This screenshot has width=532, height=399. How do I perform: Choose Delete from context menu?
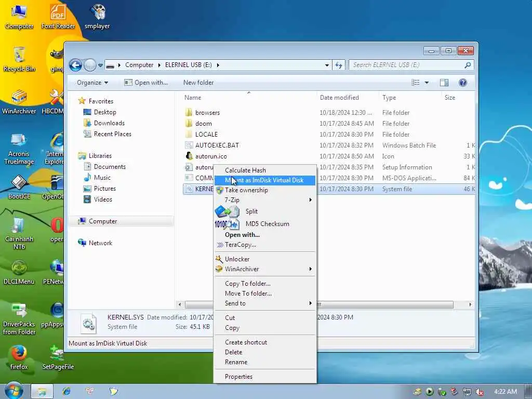point(265,352)
